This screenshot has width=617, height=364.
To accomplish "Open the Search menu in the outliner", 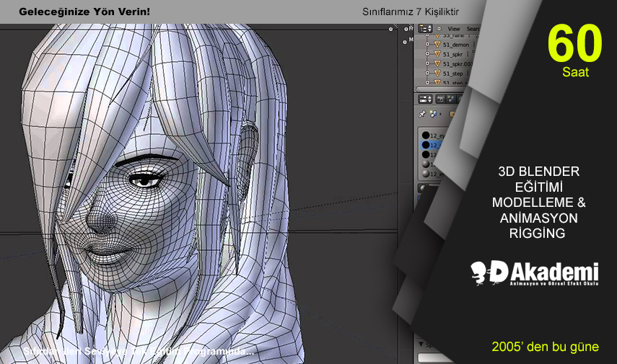I will point(473,30).
